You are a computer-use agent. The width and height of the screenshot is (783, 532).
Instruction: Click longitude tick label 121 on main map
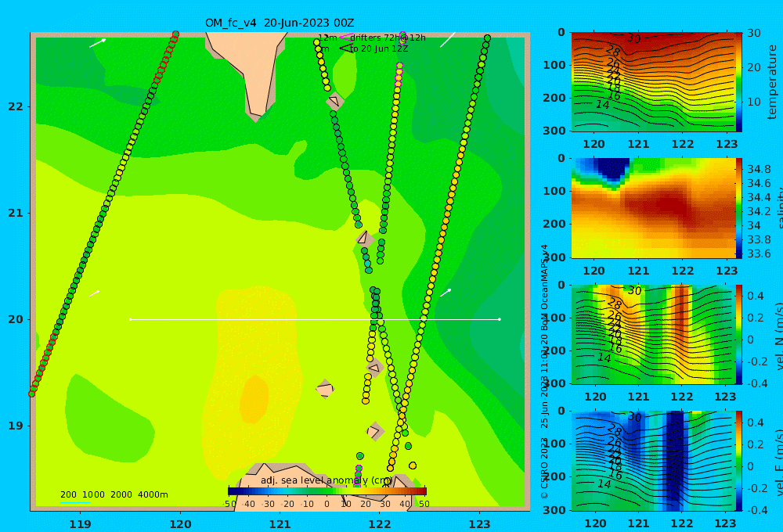280,524
